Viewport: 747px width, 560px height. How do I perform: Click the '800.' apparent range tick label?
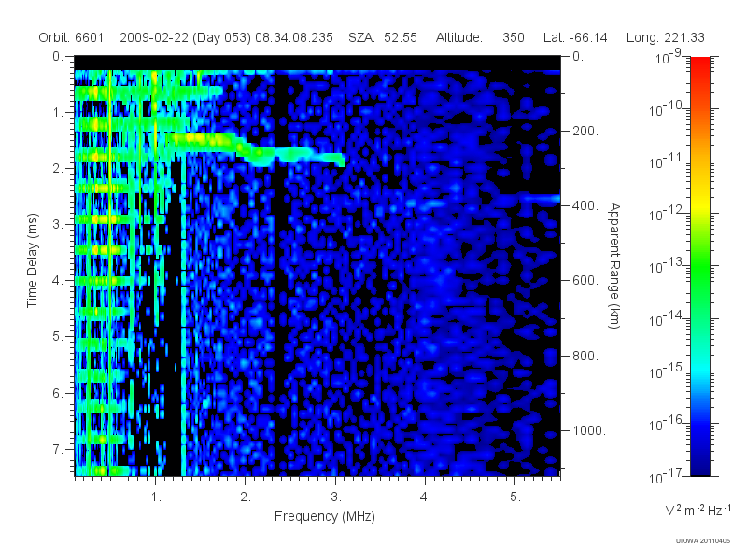point(585,356)
